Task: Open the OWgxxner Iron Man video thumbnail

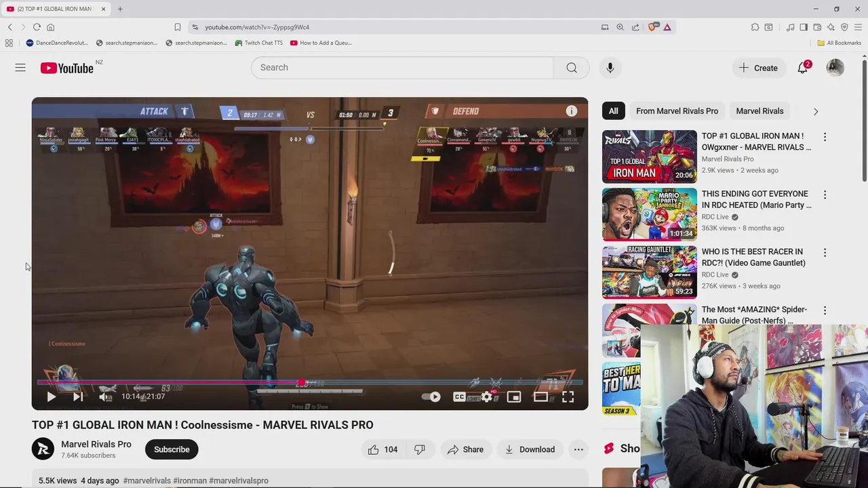Action: point(650,157)
